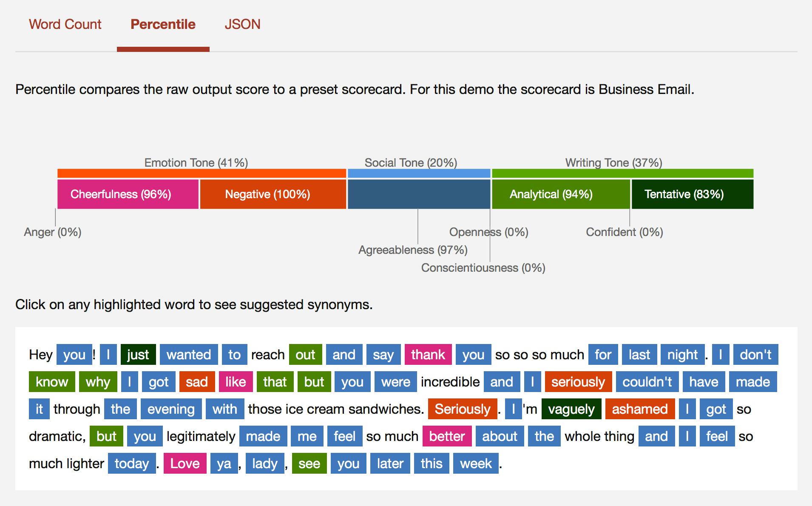812x506 pixels.
Task: Click the highlighted word "just"
Action: 138,355
